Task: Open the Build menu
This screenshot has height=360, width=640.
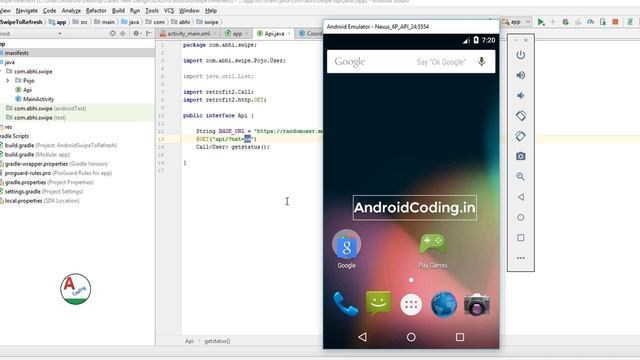Action: click(x=118, y=11)
